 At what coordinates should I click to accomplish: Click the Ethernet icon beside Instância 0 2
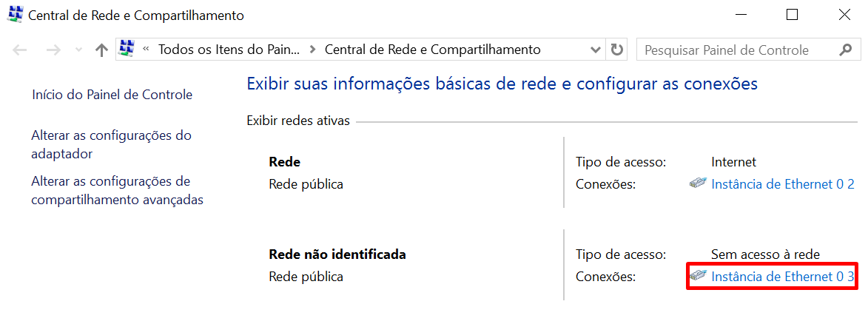[x=698, y=183]
